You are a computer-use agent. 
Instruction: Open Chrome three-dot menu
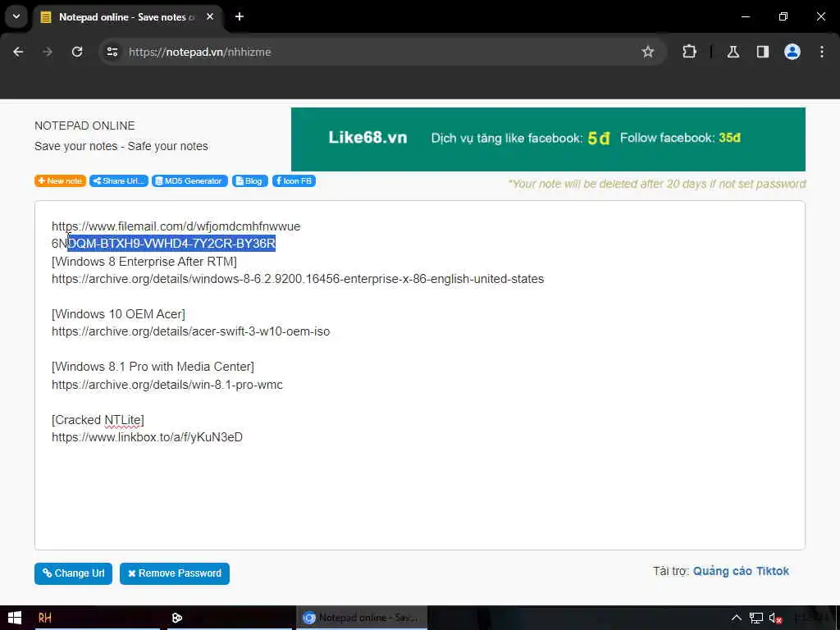point(822,52)
